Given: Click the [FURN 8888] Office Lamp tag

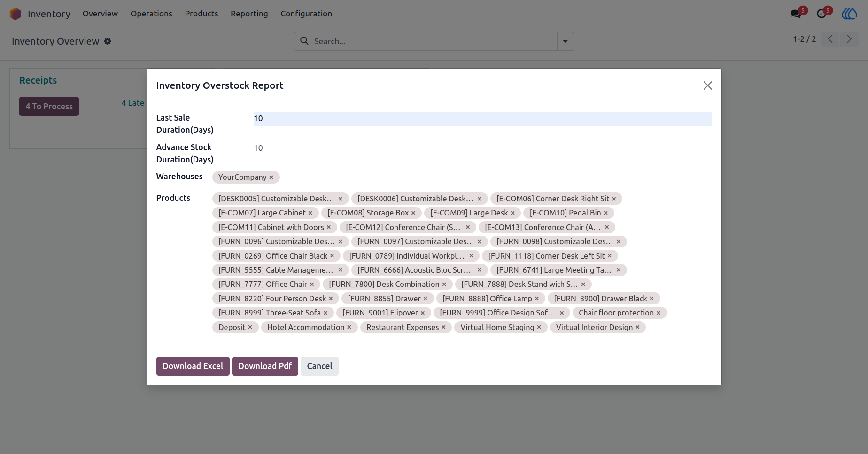Looking at the screenshot, I should [x=491, y=299].
